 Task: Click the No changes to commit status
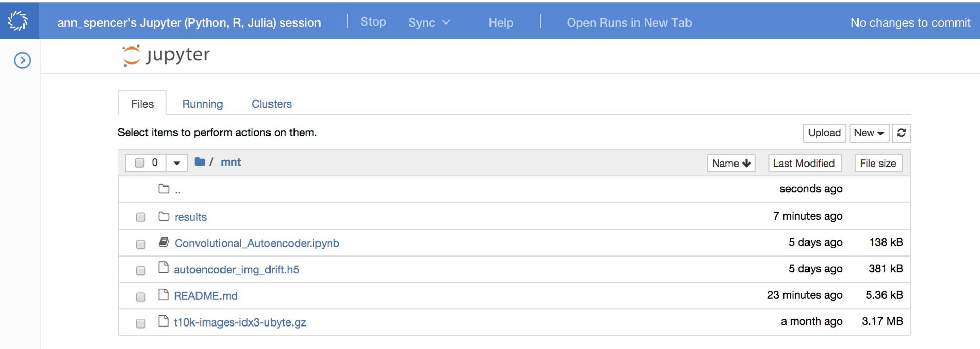(x=911, y=22)
